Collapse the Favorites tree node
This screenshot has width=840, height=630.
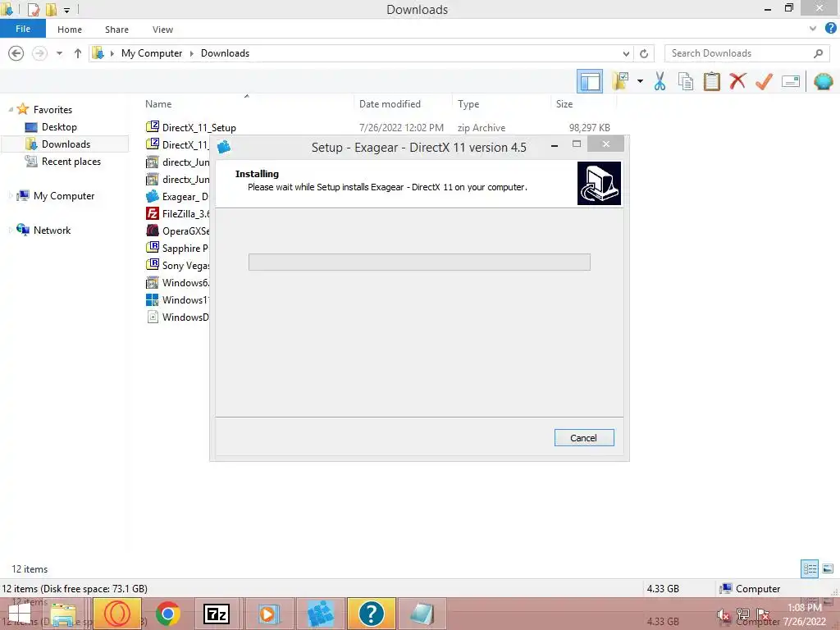pyautogui.click(x=11, y=109)
